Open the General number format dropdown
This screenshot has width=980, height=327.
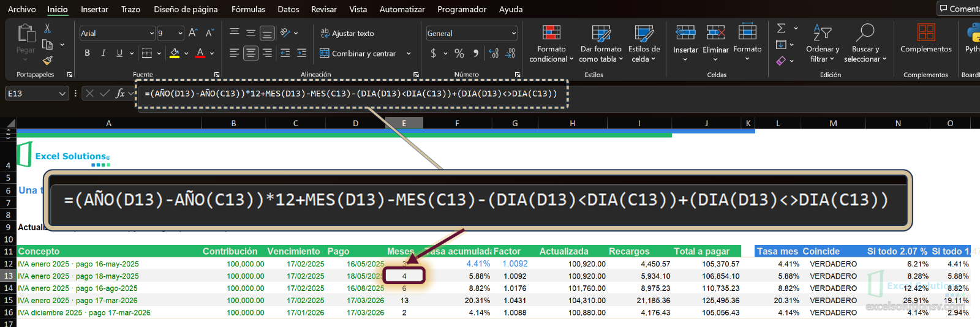[x=513, y=33]
